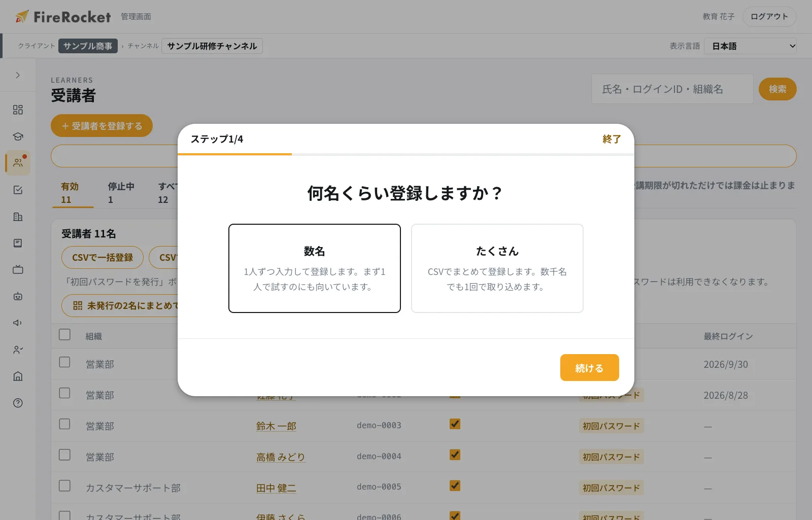
Task: Open the office building icon in sidebar
Action: 18,217
